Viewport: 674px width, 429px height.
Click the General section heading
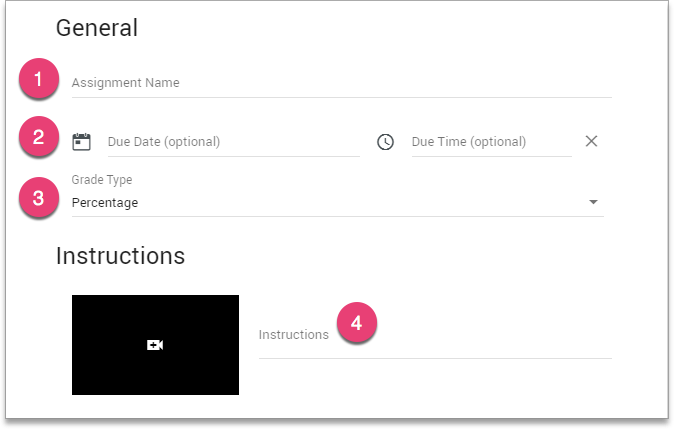coord(97,28)
